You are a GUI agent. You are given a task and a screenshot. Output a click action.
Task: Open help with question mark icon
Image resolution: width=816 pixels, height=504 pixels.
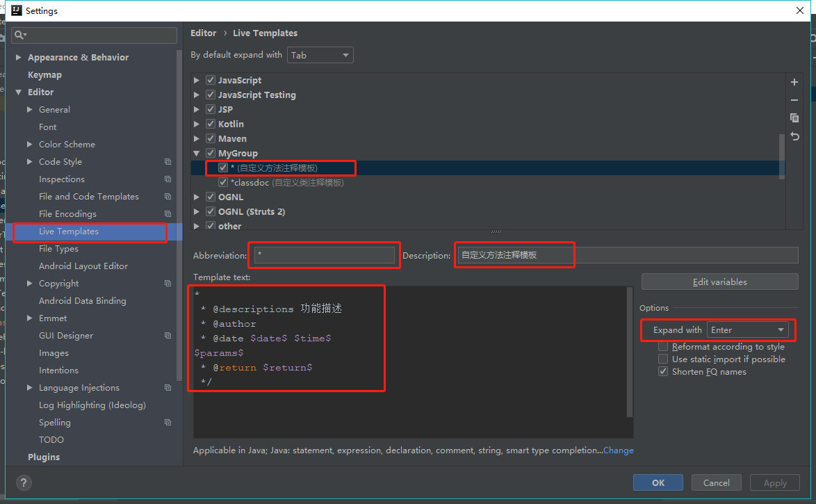pyautogui.click(x=24, y=482)
